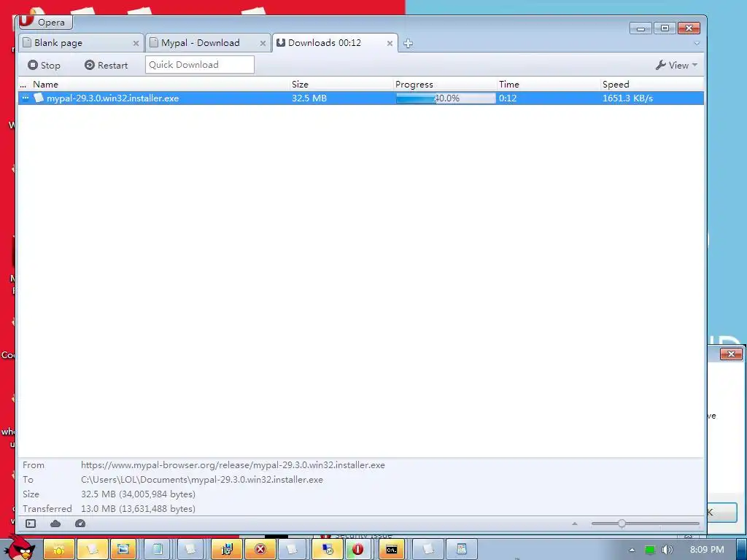
Task: Click the green network tray icon
Action: 650,550
